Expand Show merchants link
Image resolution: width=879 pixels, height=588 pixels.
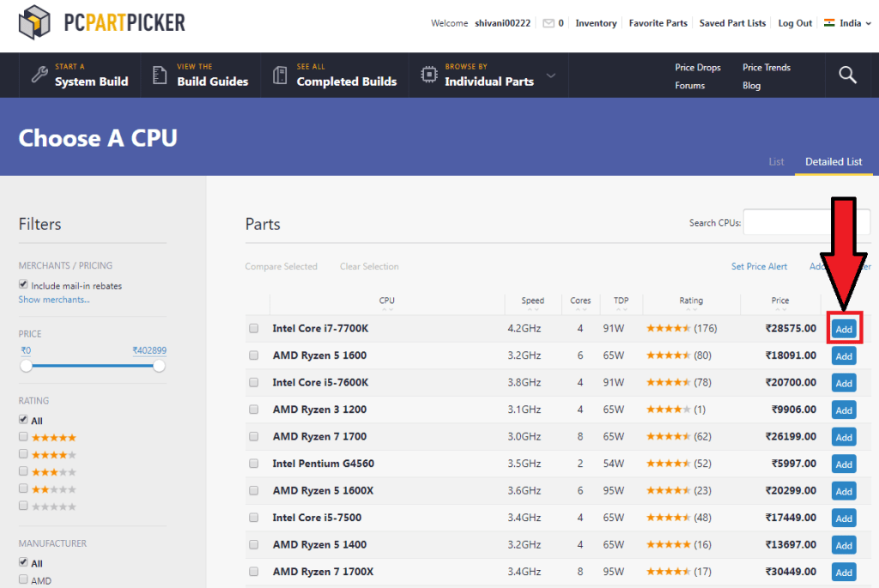(x=54, y=300)
